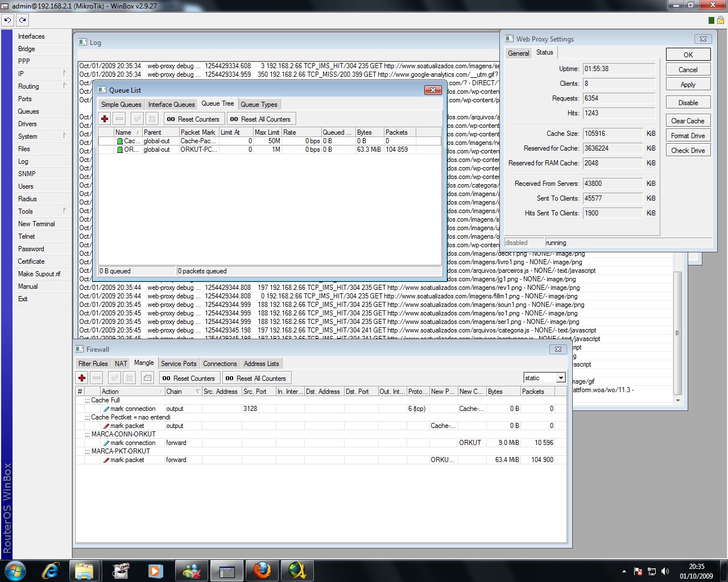Click the padlock icon in top right

tap(721, 20)
